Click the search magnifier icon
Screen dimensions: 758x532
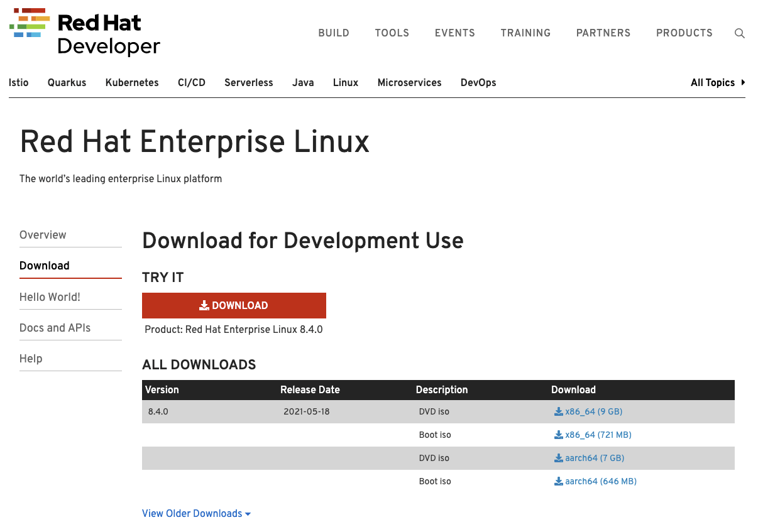[739, 33]
